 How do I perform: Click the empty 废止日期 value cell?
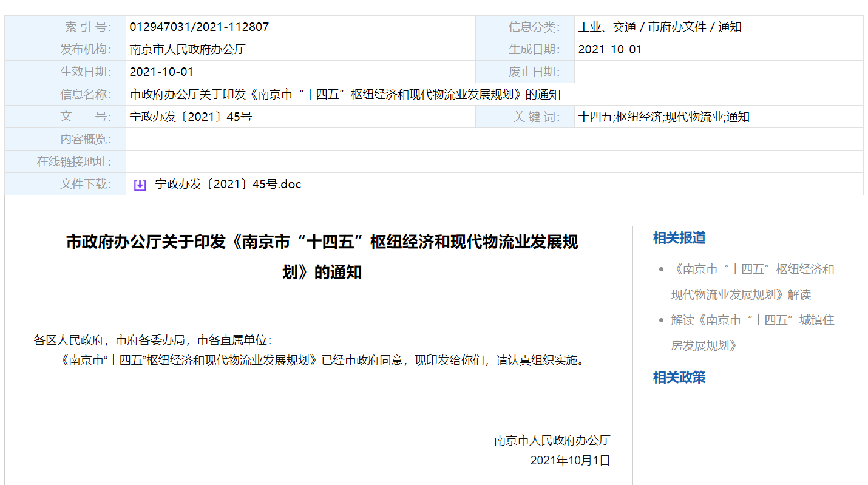pyautogui.click(x=718, y=72)
